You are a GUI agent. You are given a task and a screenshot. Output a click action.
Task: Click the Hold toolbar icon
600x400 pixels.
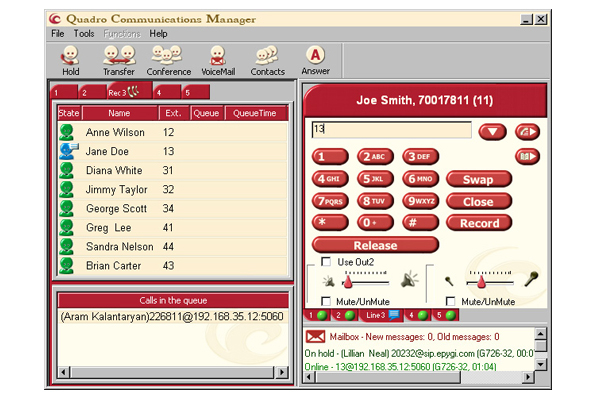click(71, 60)
